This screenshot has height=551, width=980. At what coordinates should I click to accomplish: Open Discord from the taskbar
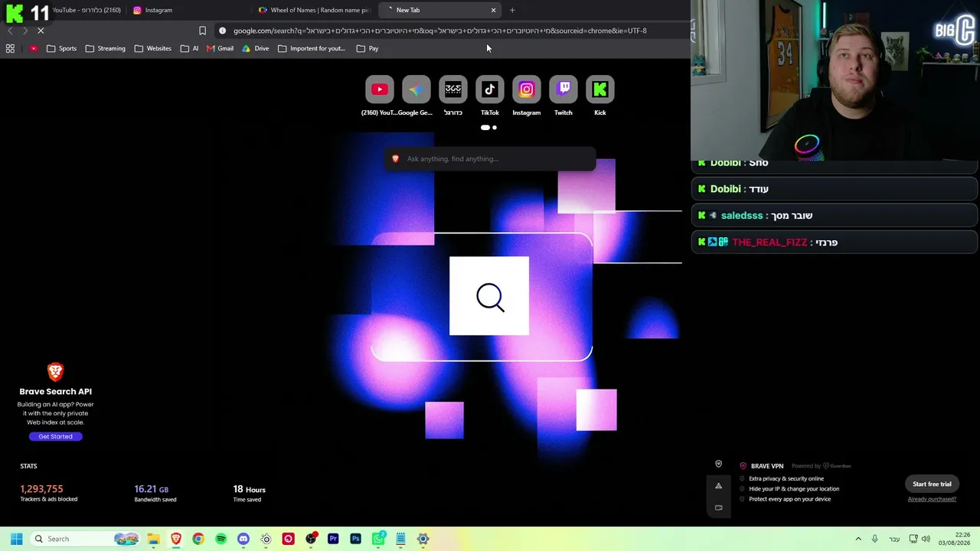click(243, 539)
